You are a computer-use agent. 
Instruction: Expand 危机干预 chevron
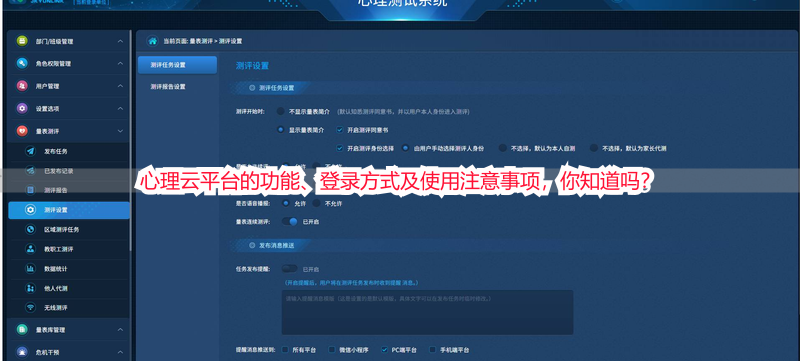click(x=120, y=352)
